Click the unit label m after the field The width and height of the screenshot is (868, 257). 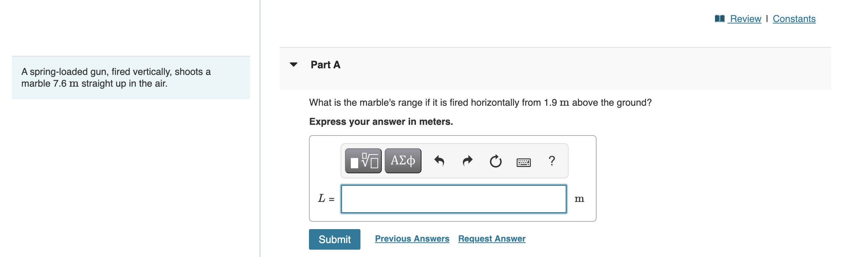(x=579, y=199)
